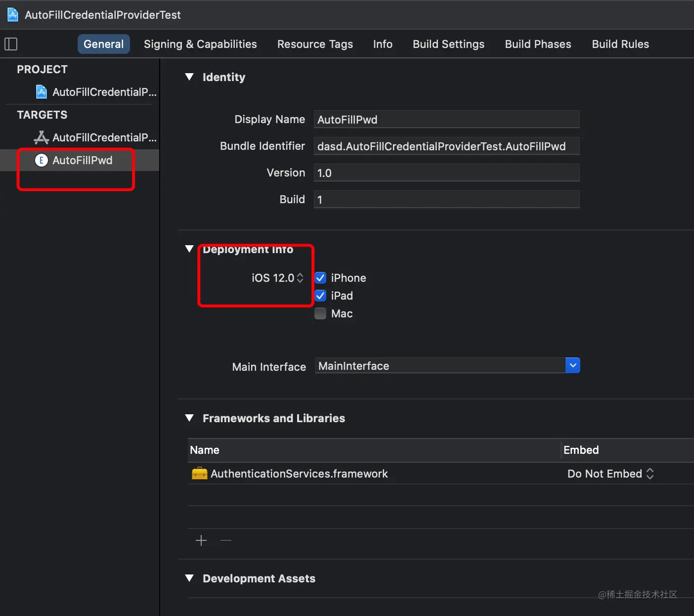The width and height of the screenshot is (694, 616).
Task: Open the Build Settings tab
Action: (x=448, y=44)
